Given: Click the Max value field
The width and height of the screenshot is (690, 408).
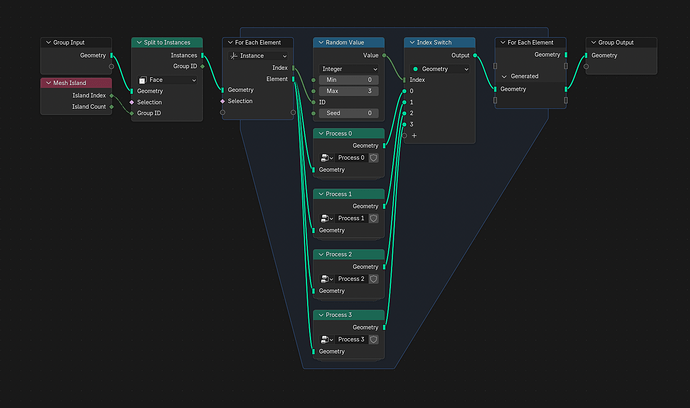Looking at the screenshot, I should tap(349, 91).
